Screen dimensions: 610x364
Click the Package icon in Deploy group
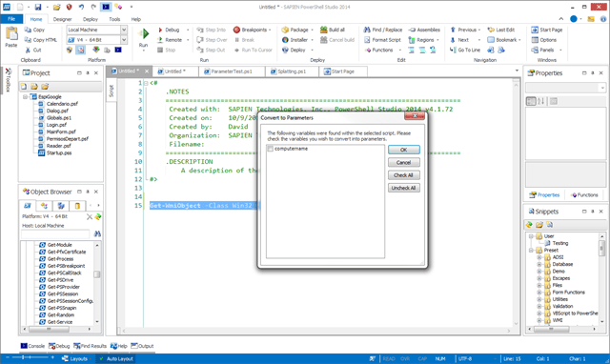[x=285, y=30]
